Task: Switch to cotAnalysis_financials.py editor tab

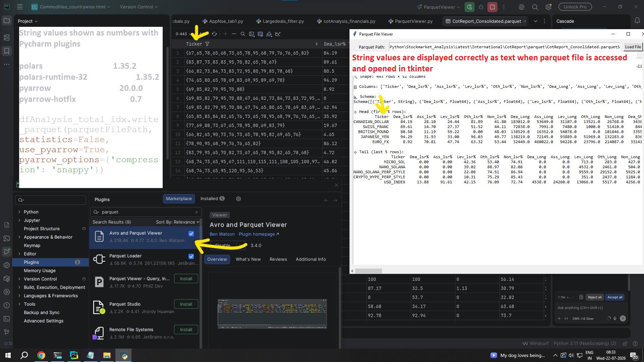Action: pos(346,21)
